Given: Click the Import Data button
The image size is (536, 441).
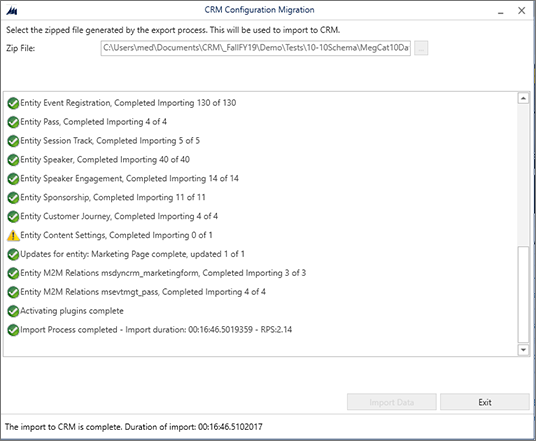Looking at the screenshot, I should 392,402.
